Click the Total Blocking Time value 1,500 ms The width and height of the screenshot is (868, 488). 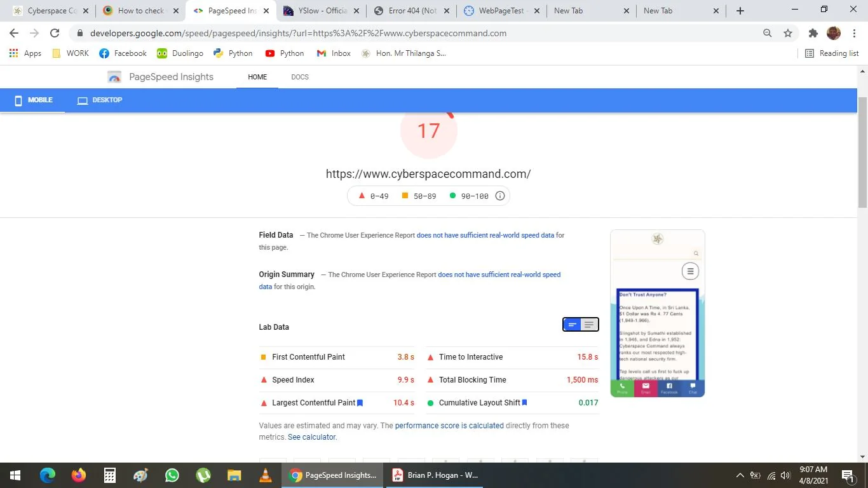(583, 380)
